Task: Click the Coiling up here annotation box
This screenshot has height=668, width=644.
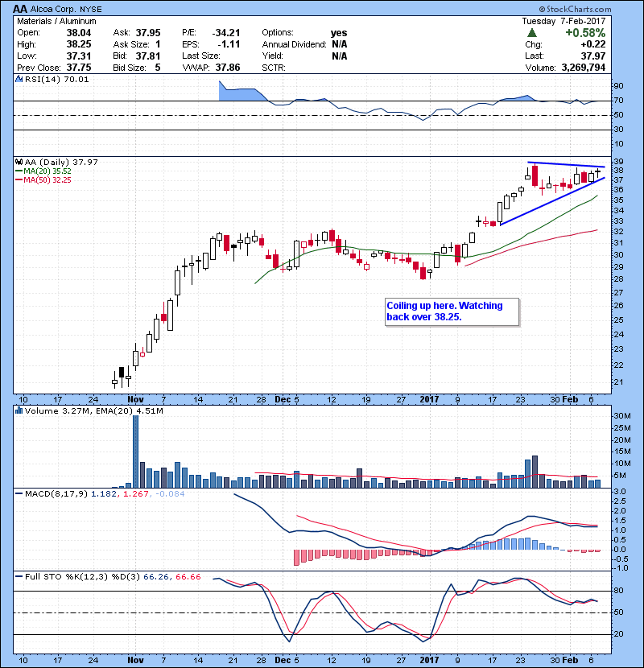Action: [x=452, y=311]
